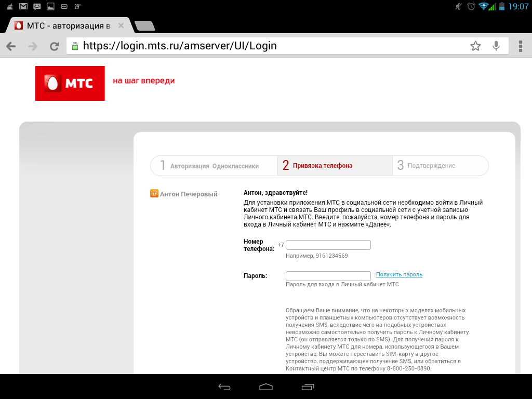Click the Получить пароль link
The image size is (532, 399).
click(399, 274)
